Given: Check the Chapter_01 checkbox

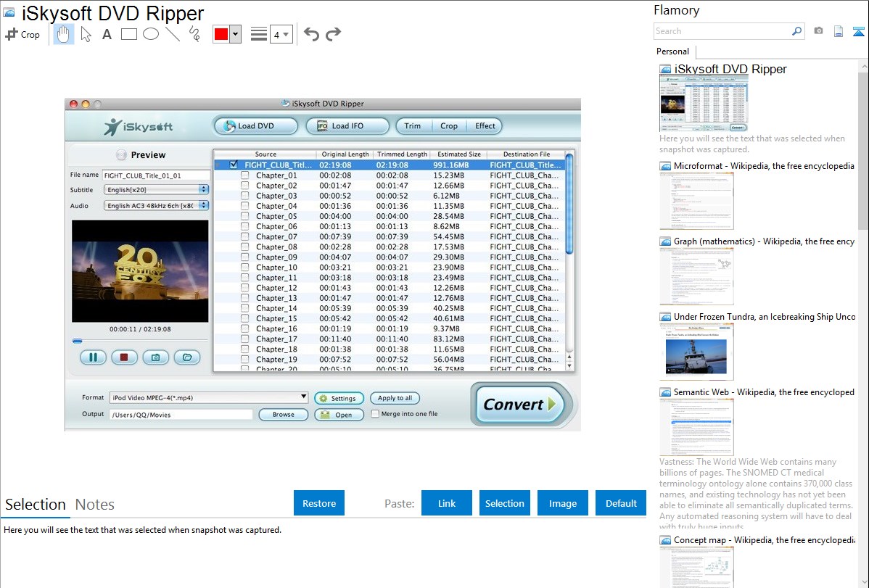Looking at the screenshot, I should [x=244, y=175].
